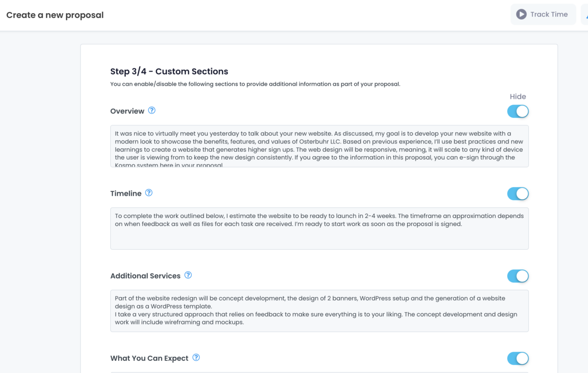Click the Overview section heading
The width and height of the screenshot is (588, 373).
[127, 111]
